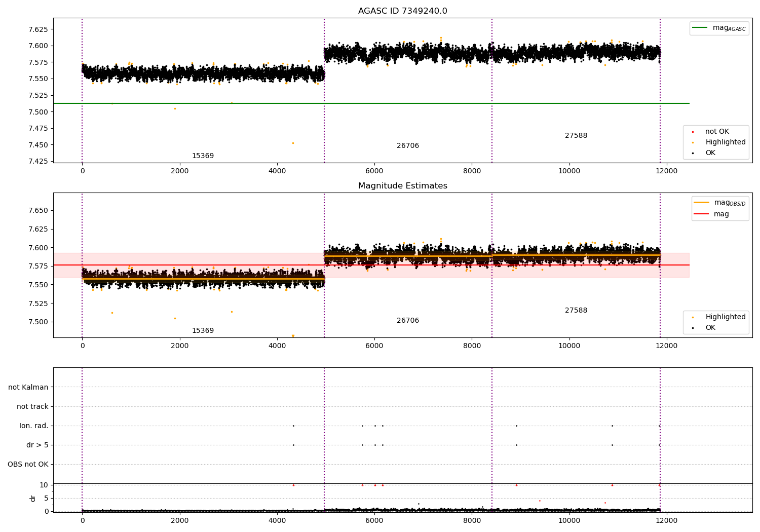Click the 'OBS not OK' row label

click(28, 465)
